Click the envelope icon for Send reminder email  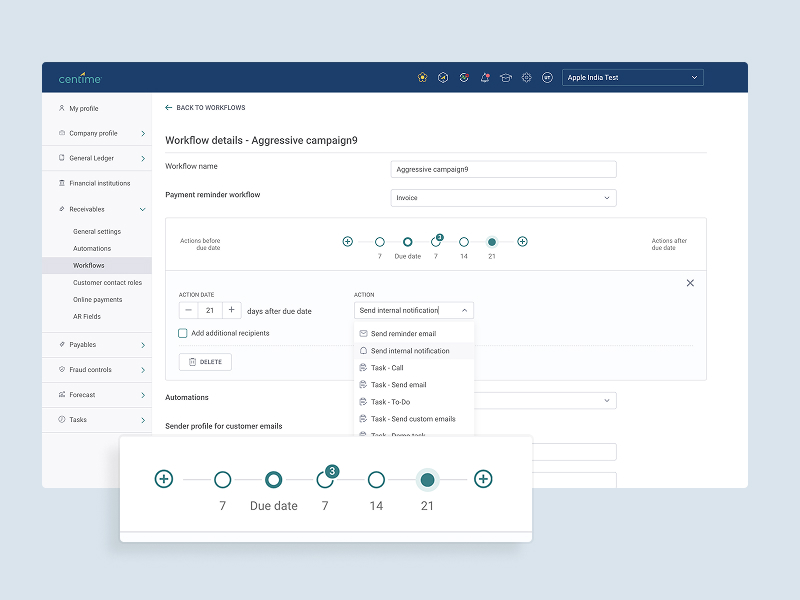pos(363,333)
